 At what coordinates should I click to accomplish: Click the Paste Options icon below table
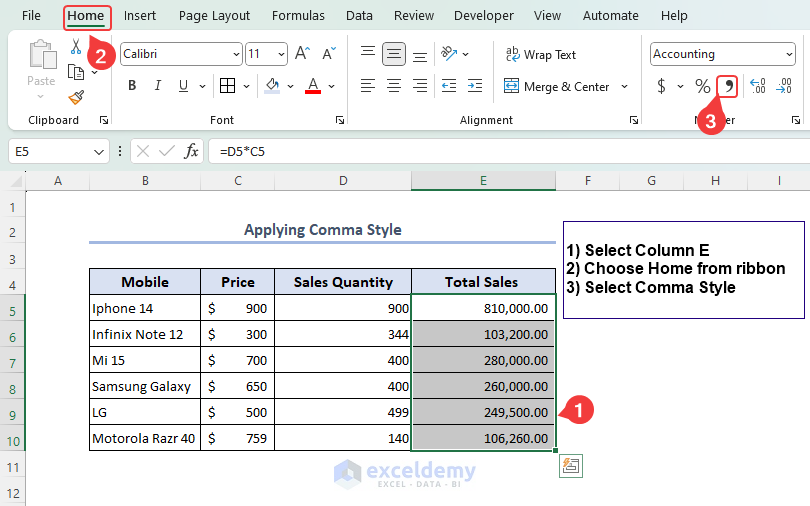tap(572, 465)
